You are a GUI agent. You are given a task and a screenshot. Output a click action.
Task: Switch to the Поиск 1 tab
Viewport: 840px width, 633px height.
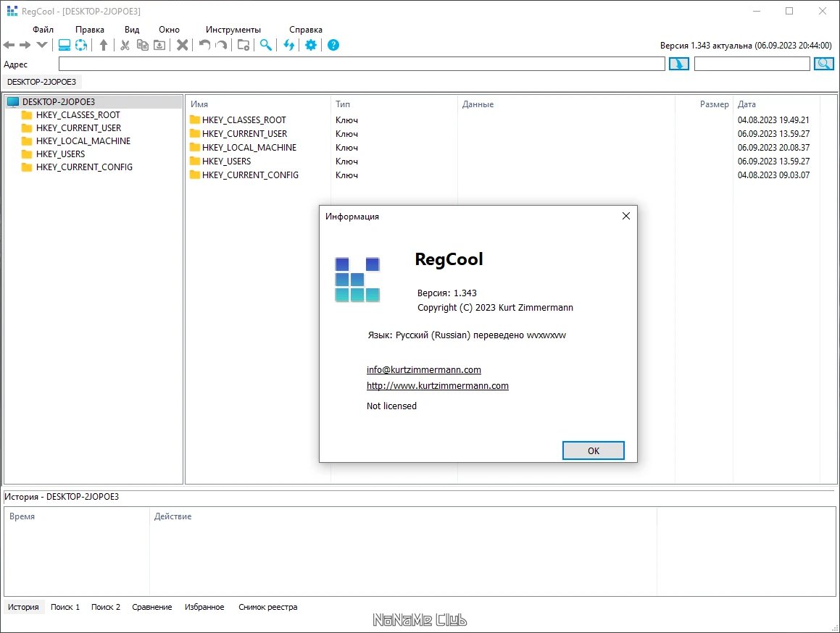(x=65, y=607)
